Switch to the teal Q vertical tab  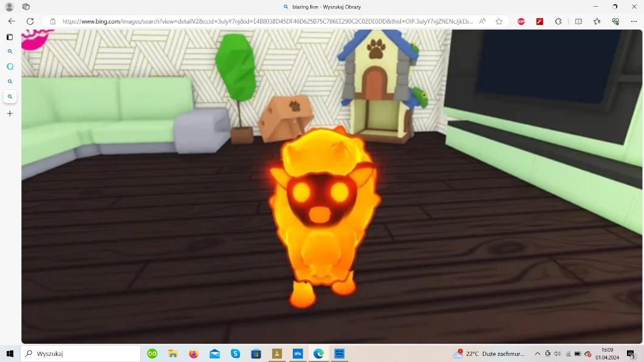(10, 67)
